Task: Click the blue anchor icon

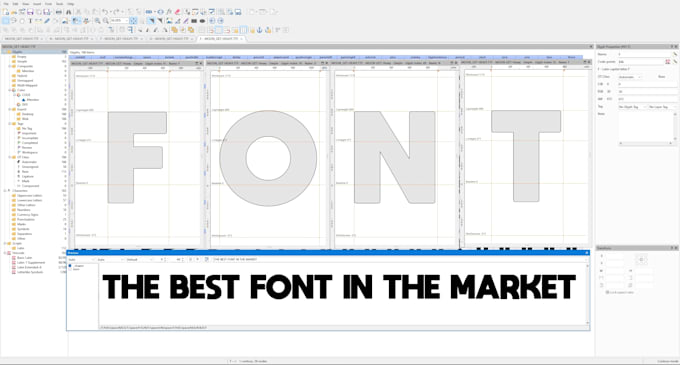Action: 259,29
